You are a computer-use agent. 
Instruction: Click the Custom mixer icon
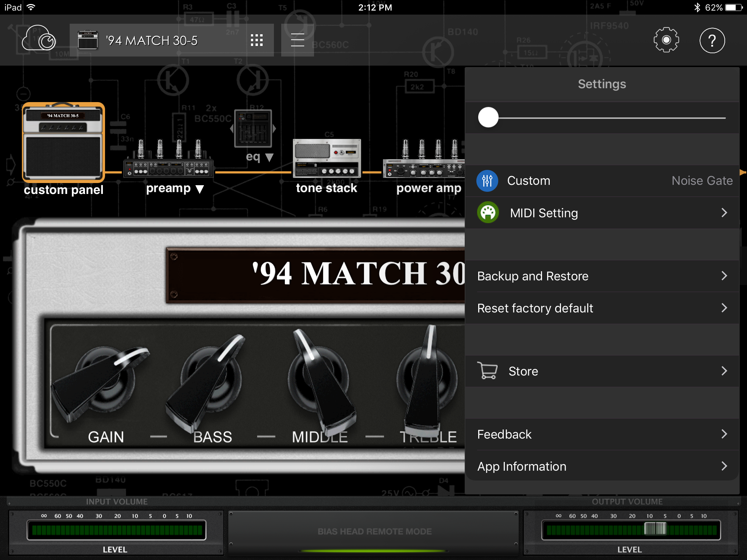(x=487, y=181)
